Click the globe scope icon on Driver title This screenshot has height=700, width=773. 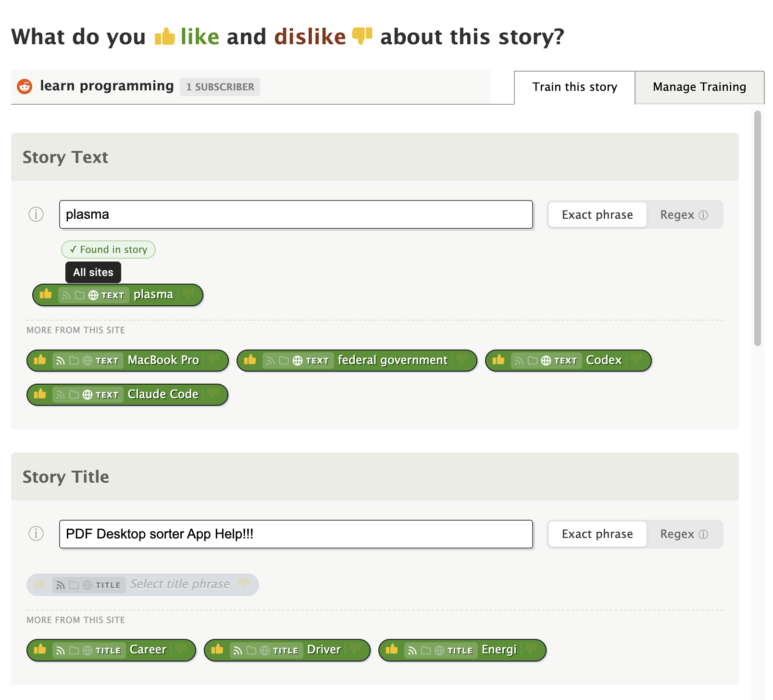coord(265,650)
